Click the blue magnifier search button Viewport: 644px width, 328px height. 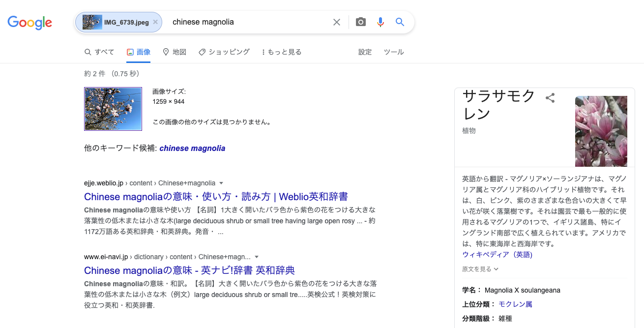click(400, 22)
